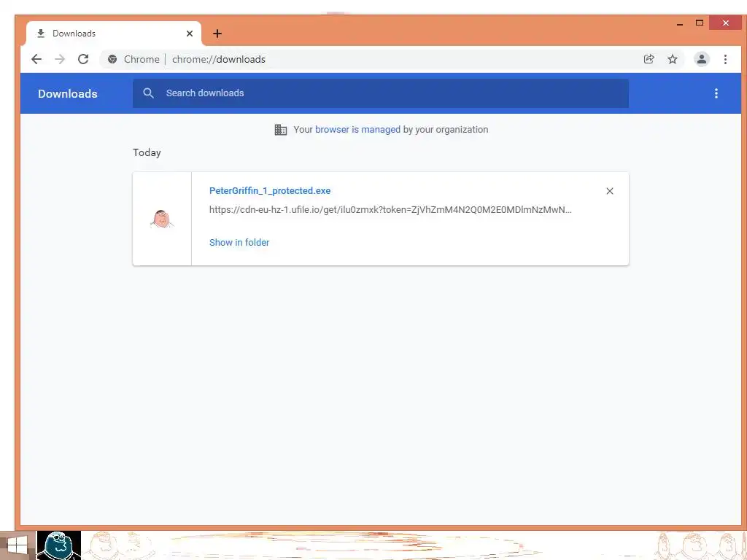
Task: Open Downloads page more actions menu
Action: click(x=716, y=93)
